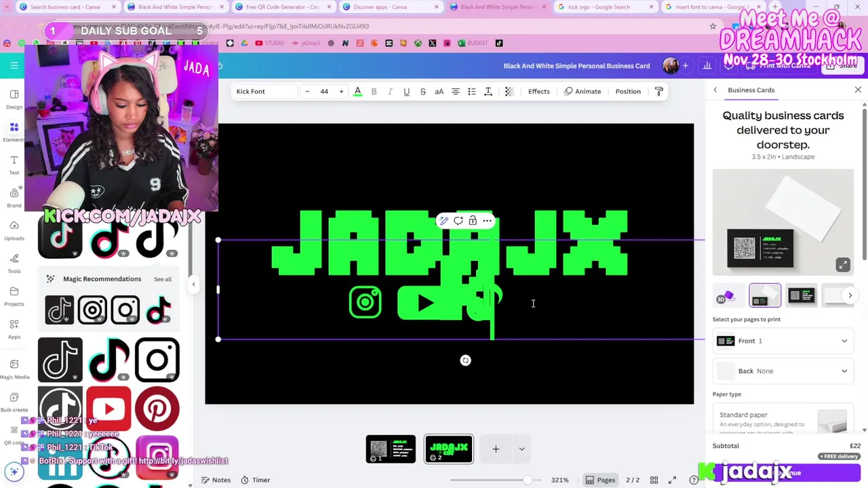This screenshot has width=868, height=488.
Task: Open the Notes panel
Action: pos(216,480)
